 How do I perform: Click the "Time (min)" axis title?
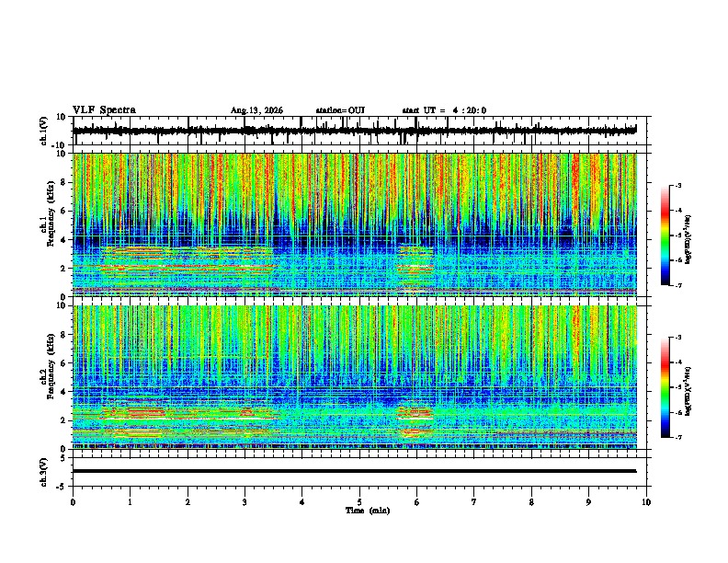(x=368, y=511)
